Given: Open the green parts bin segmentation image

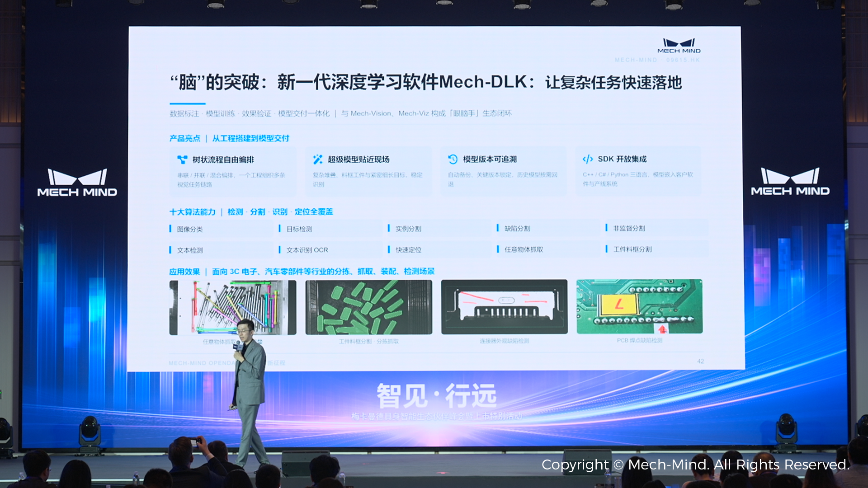Looking at the screenshot, I should tap(368, 307).
